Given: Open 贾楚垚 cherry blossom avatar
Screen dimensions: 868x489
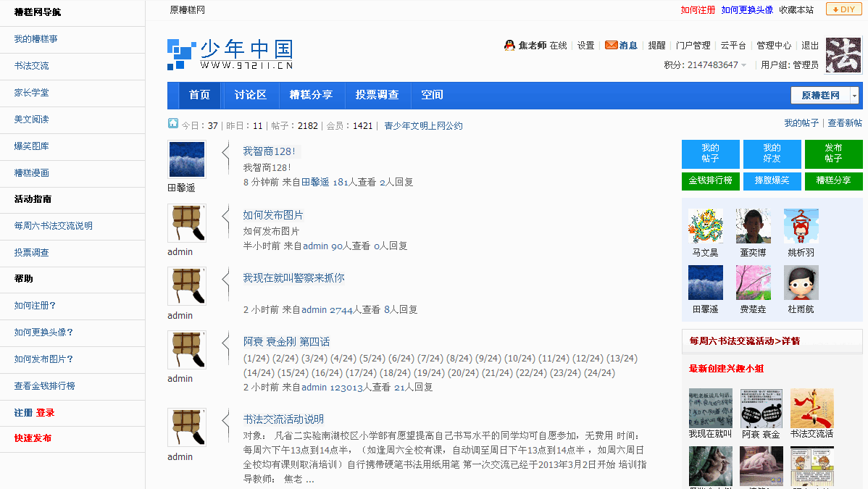Looking at the screenshot, I should pos(754,283).
